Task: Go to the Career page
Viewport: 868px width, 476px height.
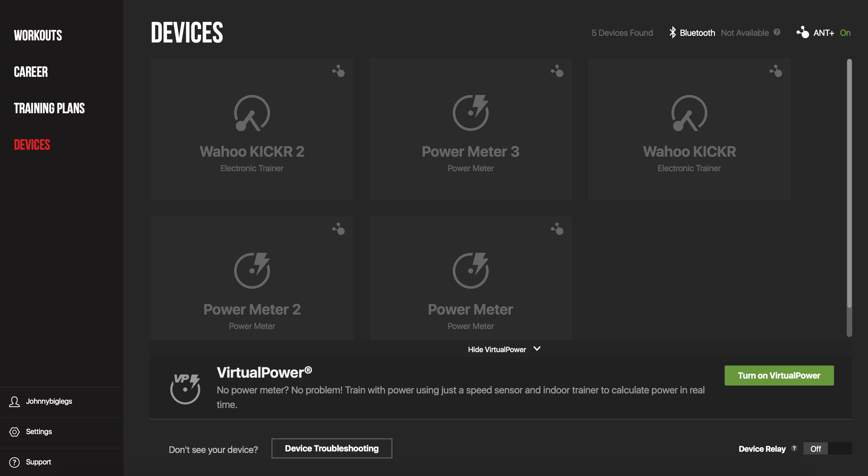Action: [31, 72]
